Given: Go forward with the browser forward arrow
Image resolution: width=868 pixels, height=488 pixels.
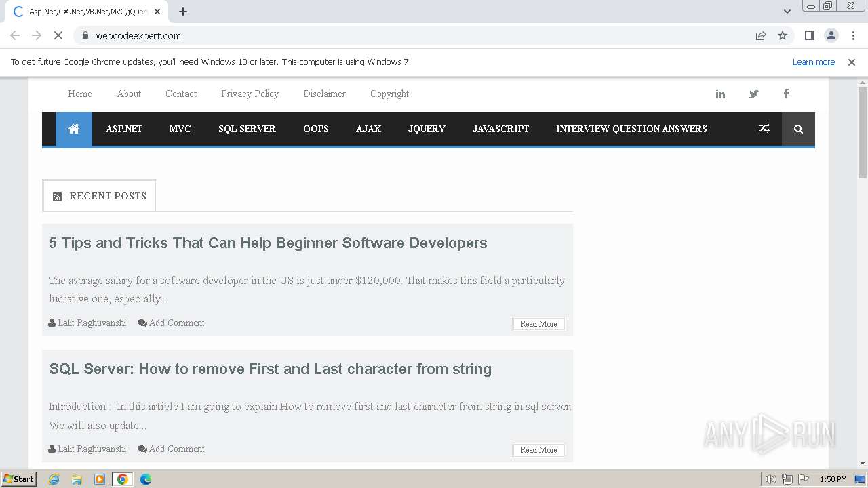Looking at the screenshot, I should point(37,35).
